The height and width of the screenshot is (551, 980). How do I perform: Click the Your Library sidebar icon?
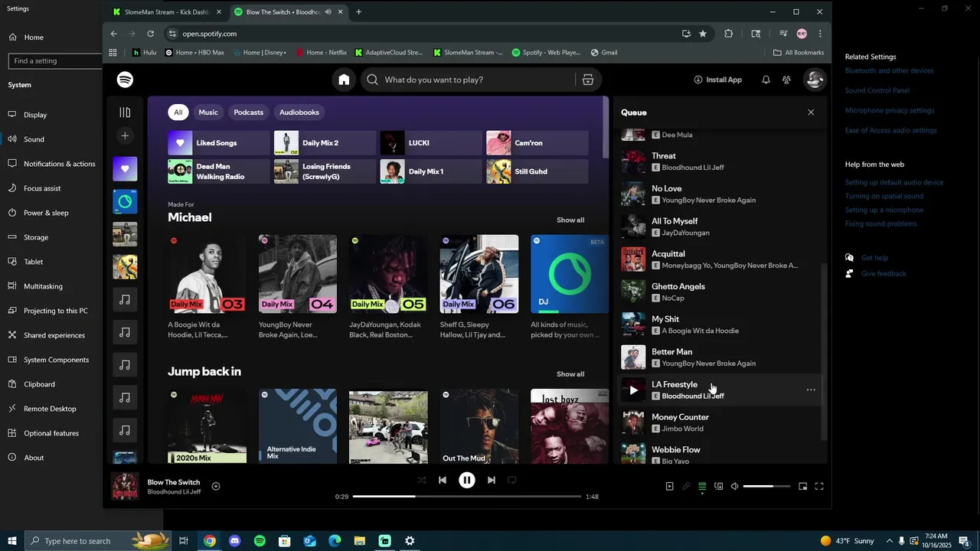(125, 112)
